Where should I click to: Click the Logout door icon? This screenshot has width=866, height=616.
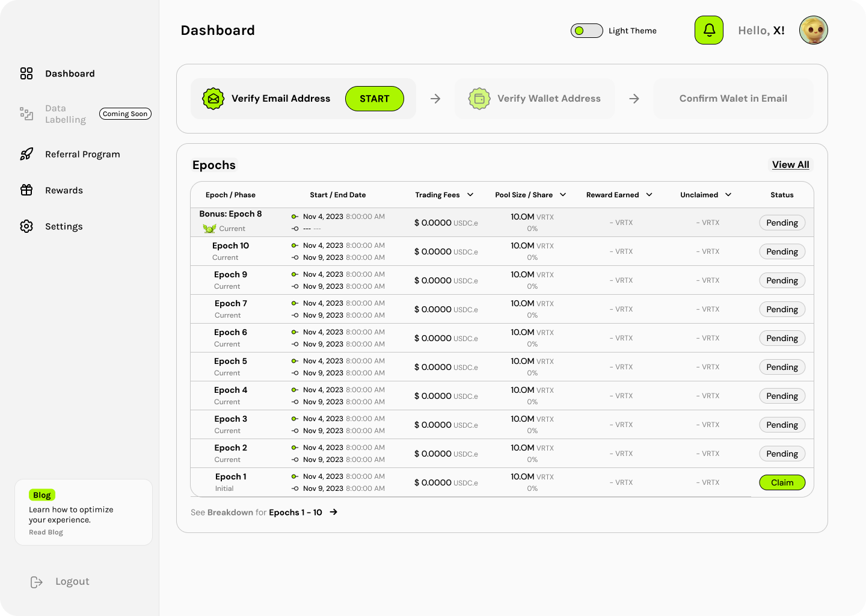point(37,582)
